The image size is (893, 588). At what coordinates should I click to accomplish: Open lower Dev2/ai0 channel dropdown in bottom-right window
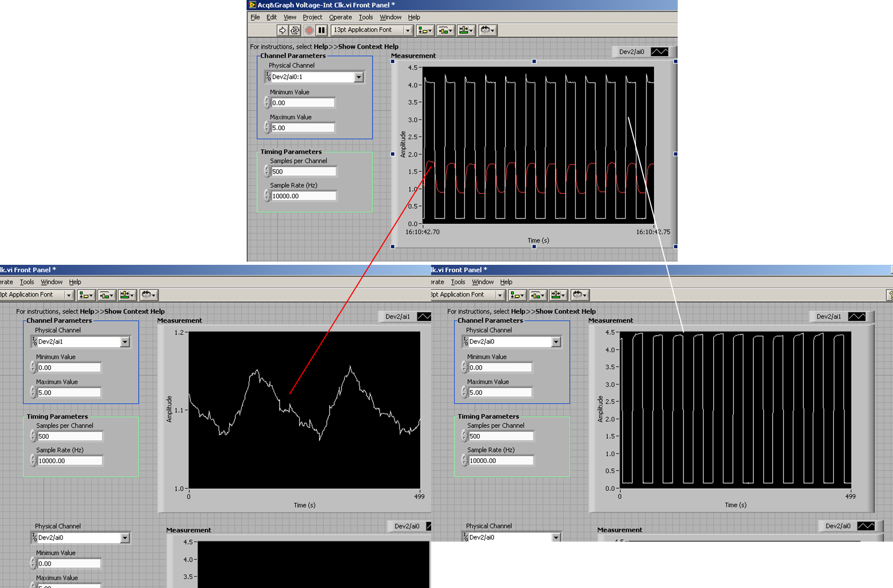click(556, 537)
